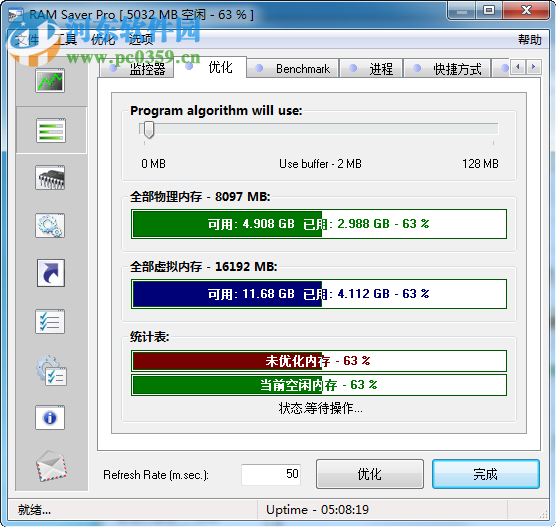Switch to the Benchmark tab
The width and height of the screenshot is (557, 528).
(x=292, y=69)
